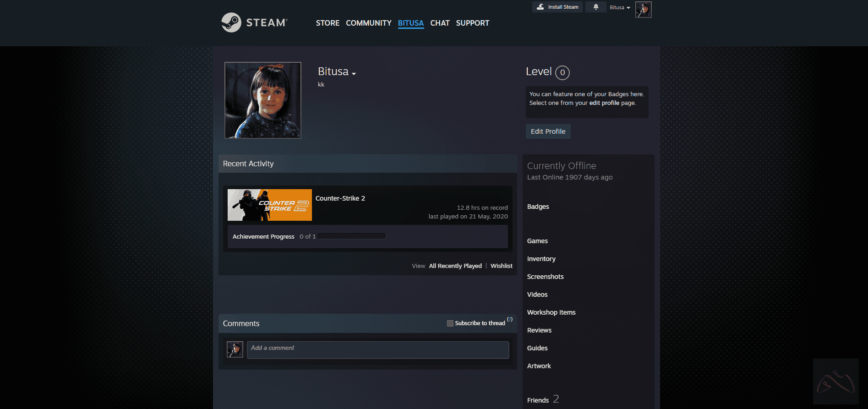
Task: Open the Games list
Action: tap(537, 241)
